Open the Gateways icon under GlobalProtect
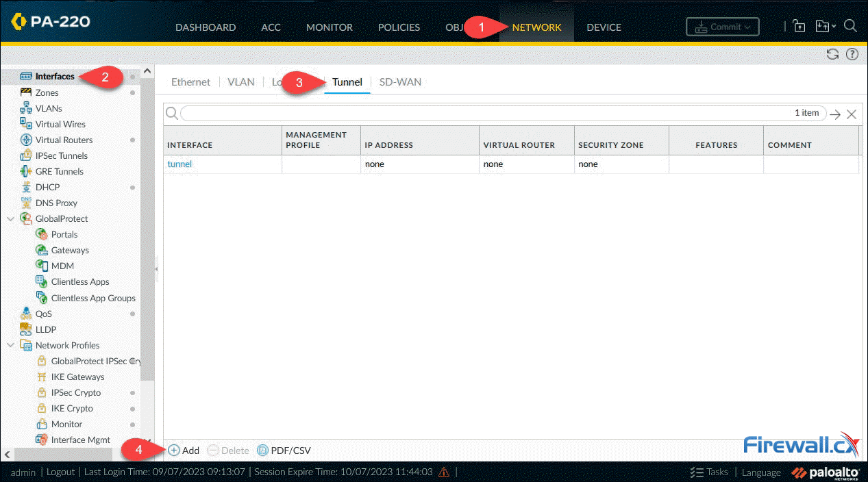The width and height of the screenshot is (868, 482). [41, 250]
